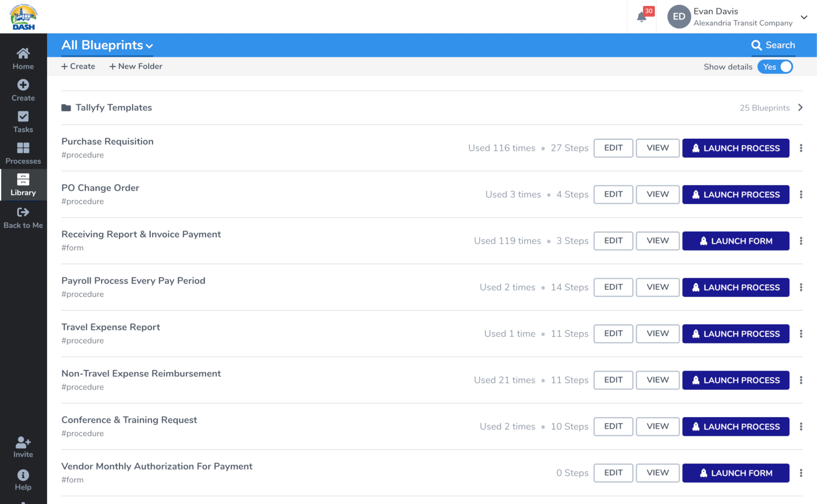Open the Help info icon

tap(23, 475)
